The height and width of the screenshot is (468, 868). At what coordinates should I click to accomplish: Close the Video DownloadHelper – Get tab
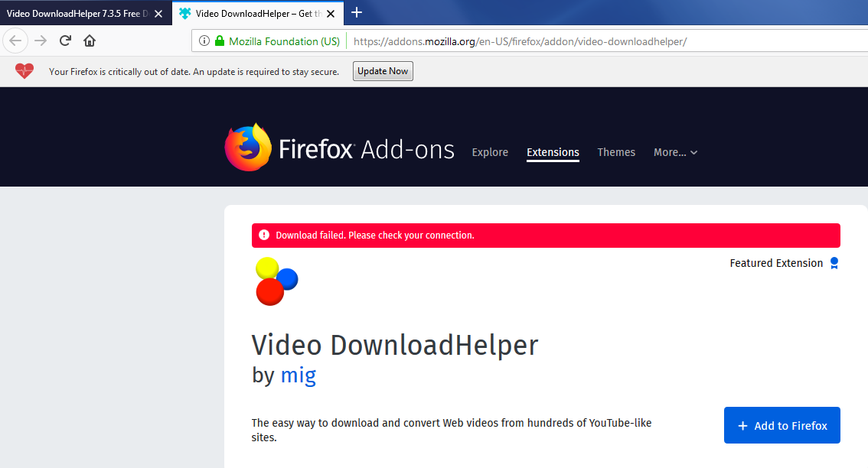click(331, 14)
